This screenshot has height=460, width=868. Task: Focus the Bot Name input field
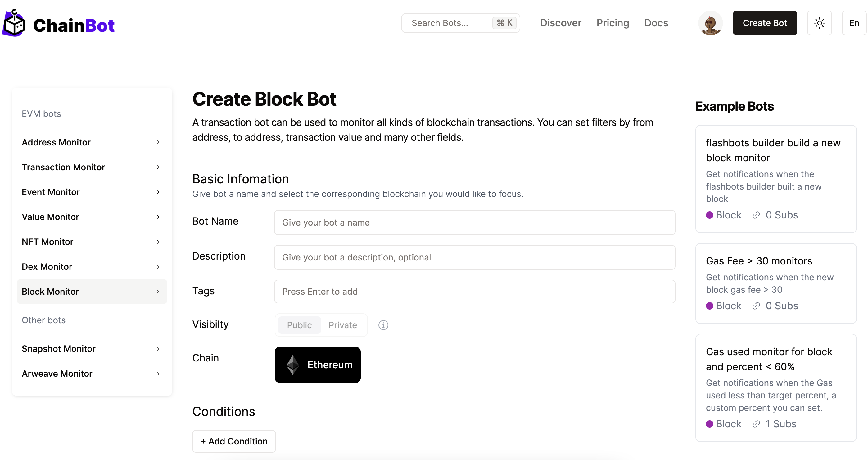(x=474, y=223)
